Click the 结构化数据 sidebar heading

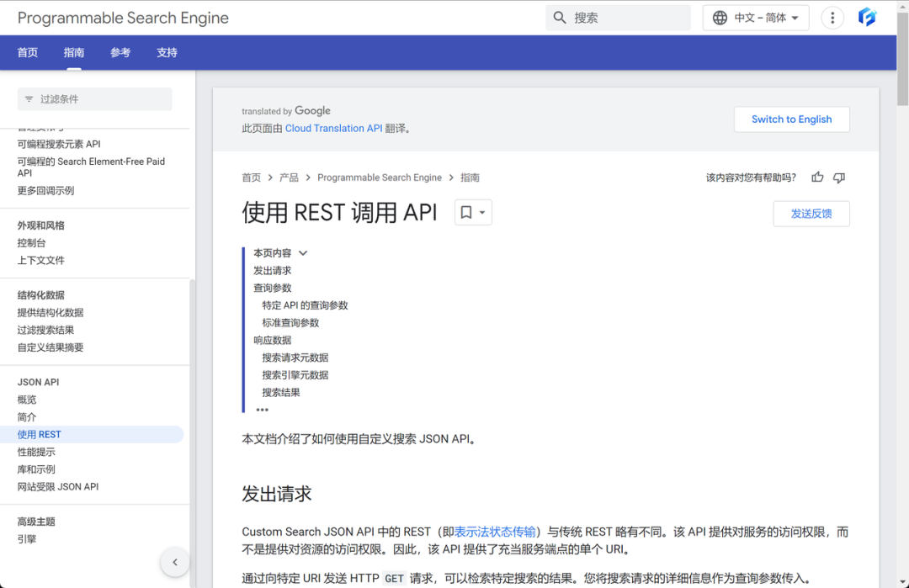click(x=40, y=295)
